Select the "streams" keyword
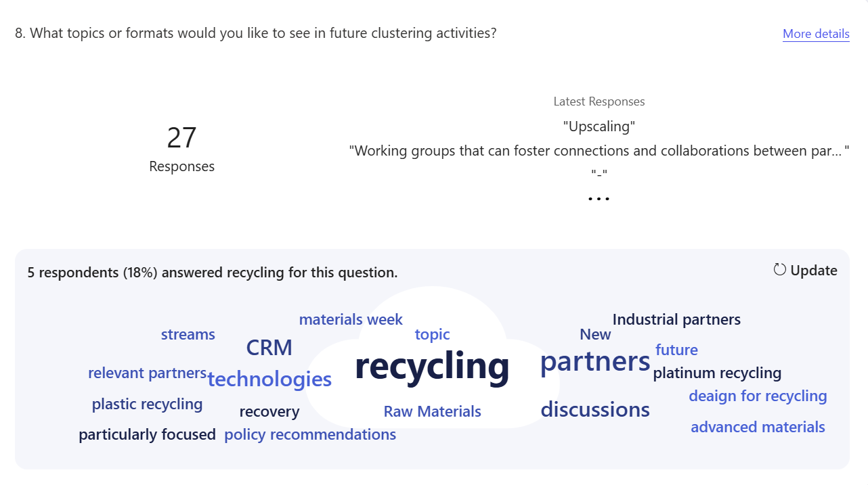The width and height of the screenshot is (868, 485). tap(188, 334)
